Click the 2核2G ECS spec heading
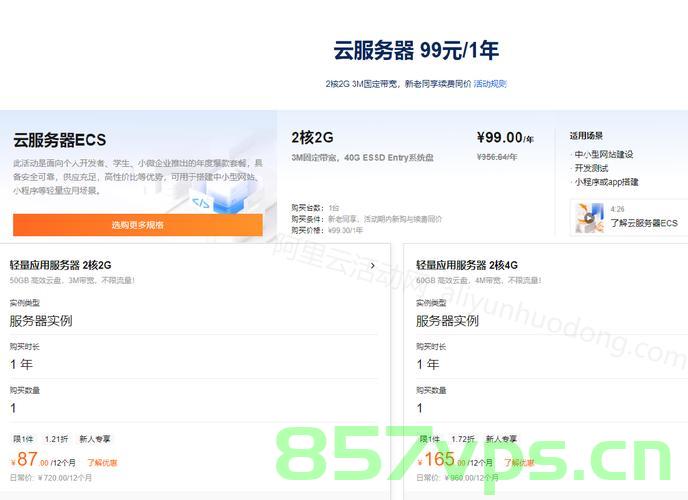 (x=312, y=138)
